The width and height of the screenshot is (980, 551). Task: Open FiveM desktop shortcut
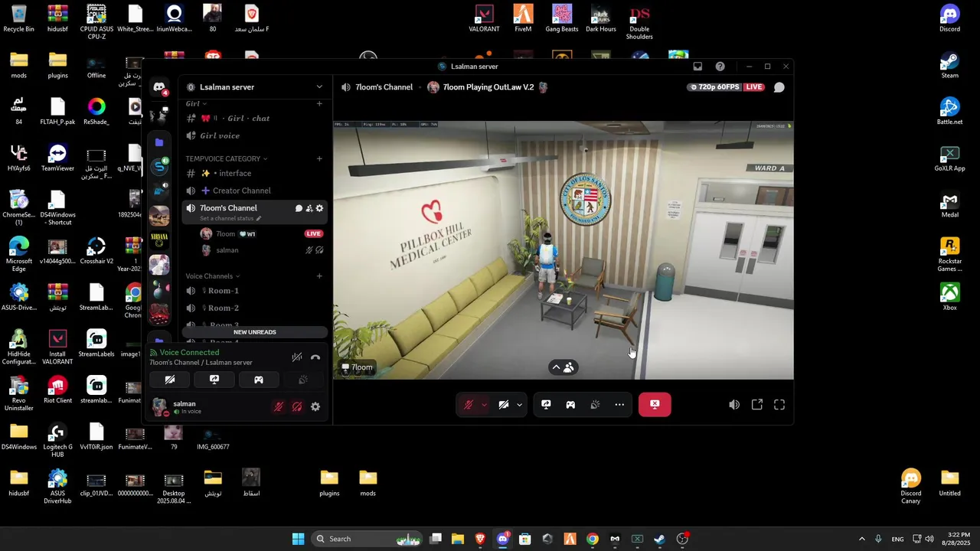[x=523, y=18]
